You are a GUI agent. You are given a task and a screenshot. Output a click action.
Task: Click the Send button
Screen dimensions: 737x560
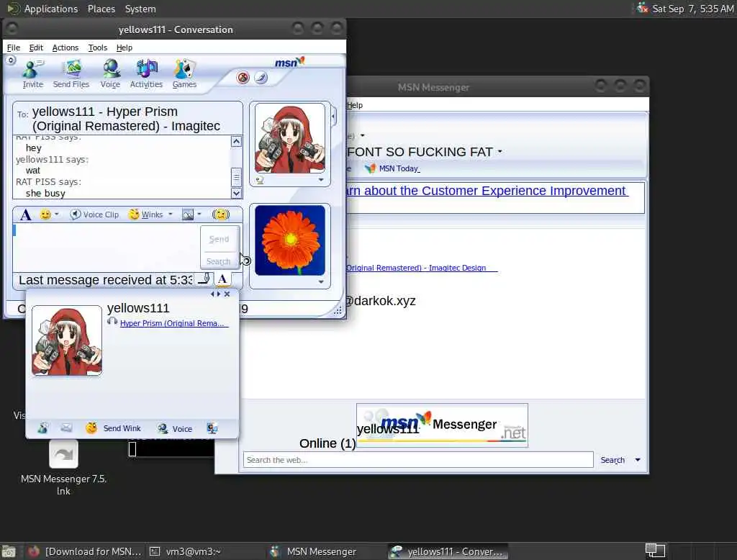click(219, 239)
